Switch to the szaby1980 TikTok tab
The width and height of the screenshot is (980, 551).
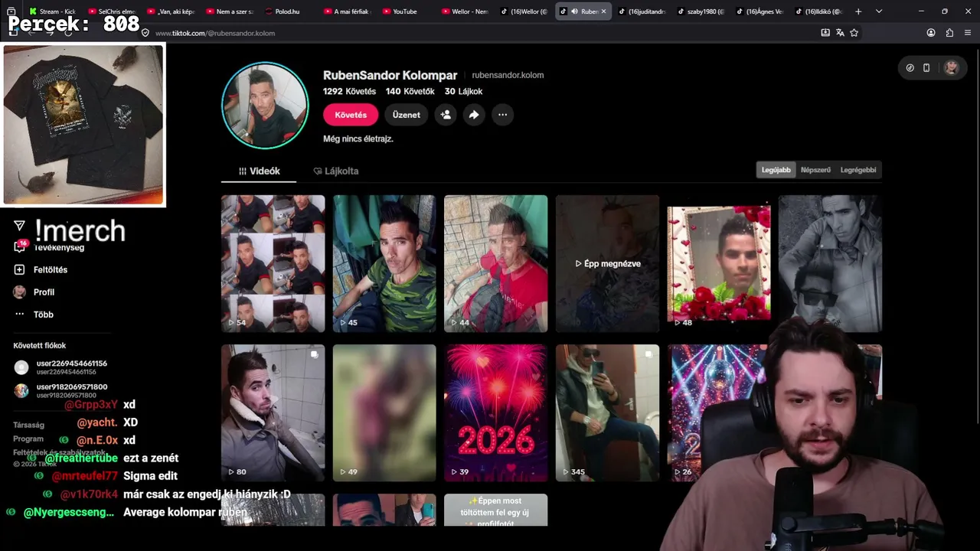point(701,11)
